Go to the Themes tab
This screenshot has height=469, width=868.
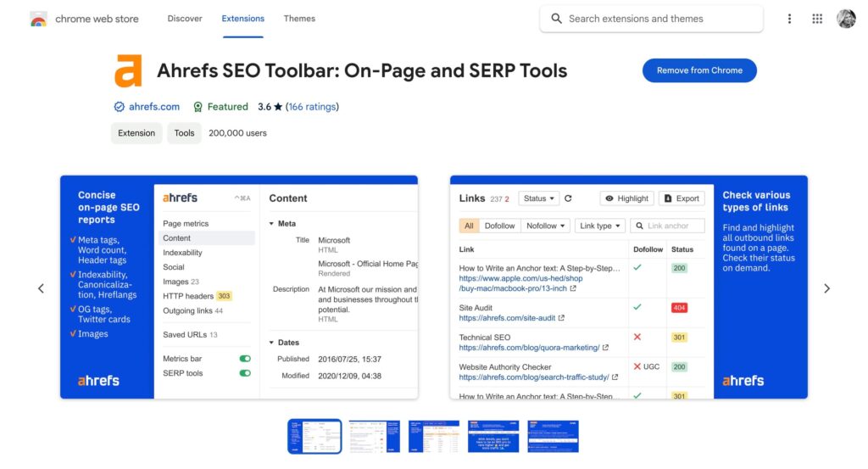(299, 19)
